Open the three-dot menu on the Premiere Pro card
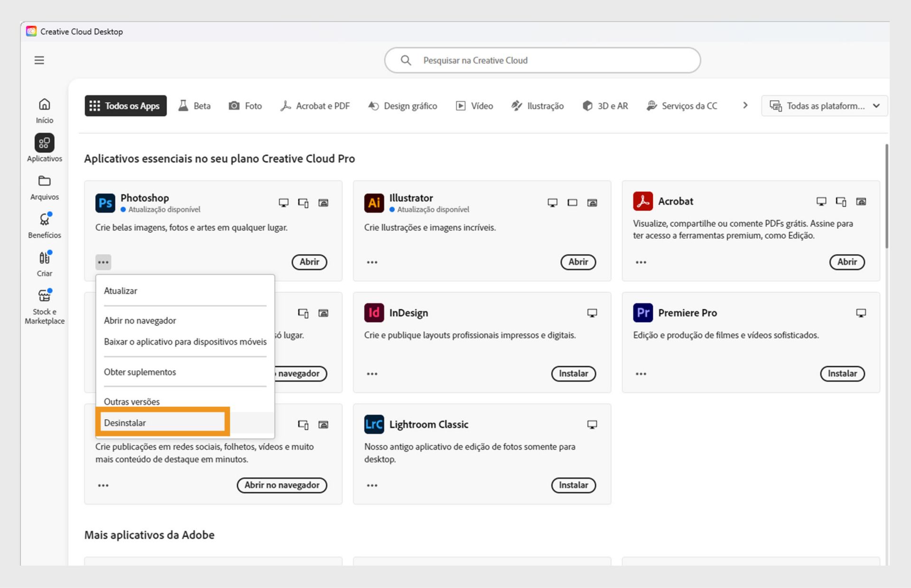The width and height of the screenshot is (911, 588). [641, 374]
